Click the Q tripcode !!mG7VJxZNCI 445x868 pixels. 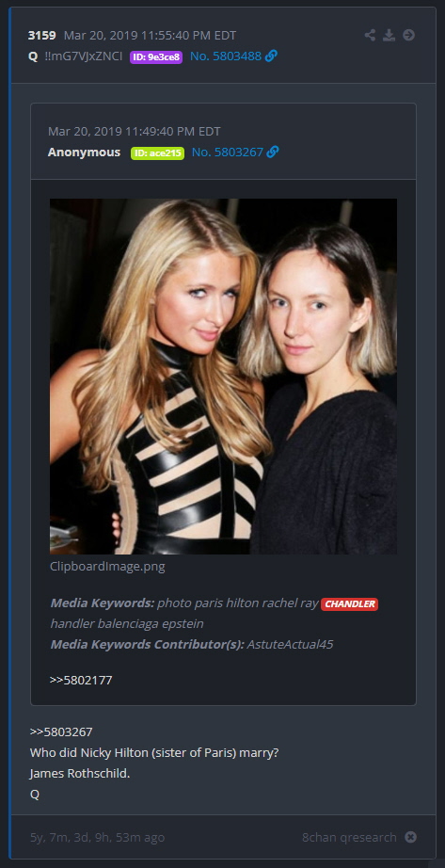coord(84,56)
